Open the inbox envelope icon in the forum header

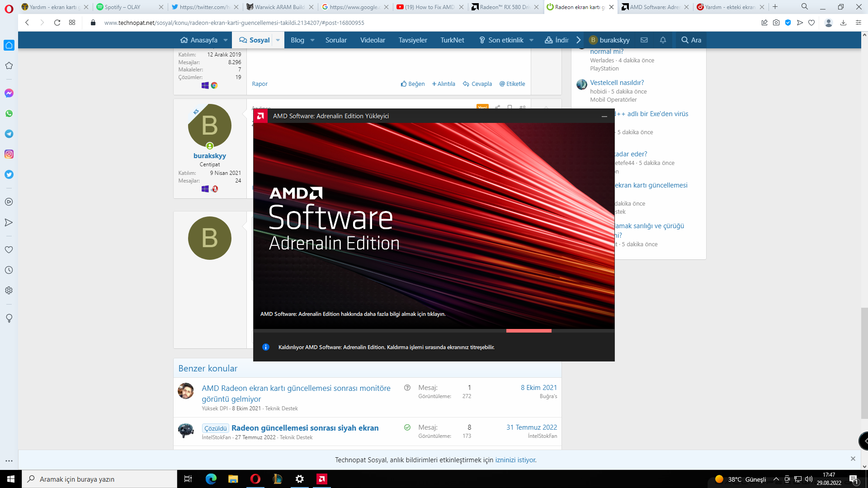[x=644, y=40]
